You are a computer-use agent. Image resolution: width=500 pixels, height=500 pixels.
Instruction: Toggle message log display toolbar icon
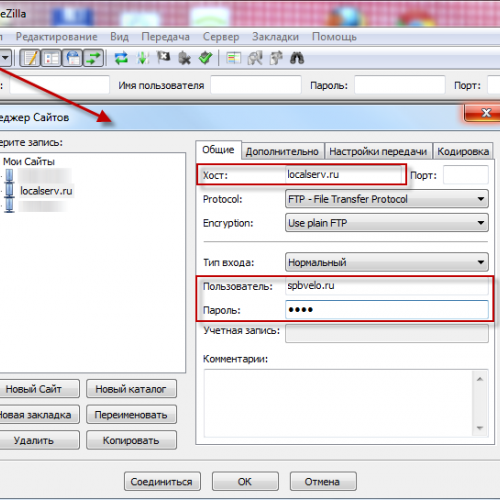click(30, 58)
